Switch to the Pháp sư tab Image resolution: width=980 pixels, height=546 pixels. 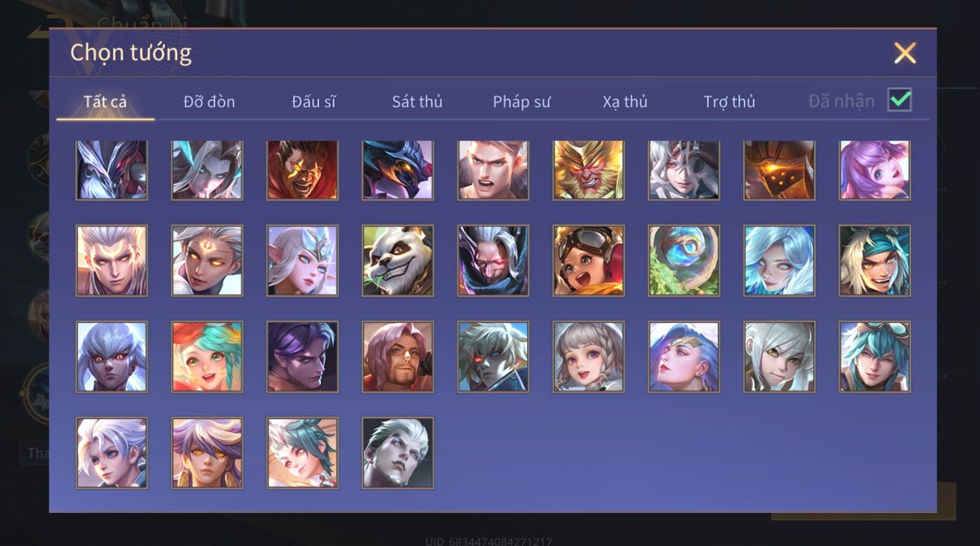pos(521,101)
